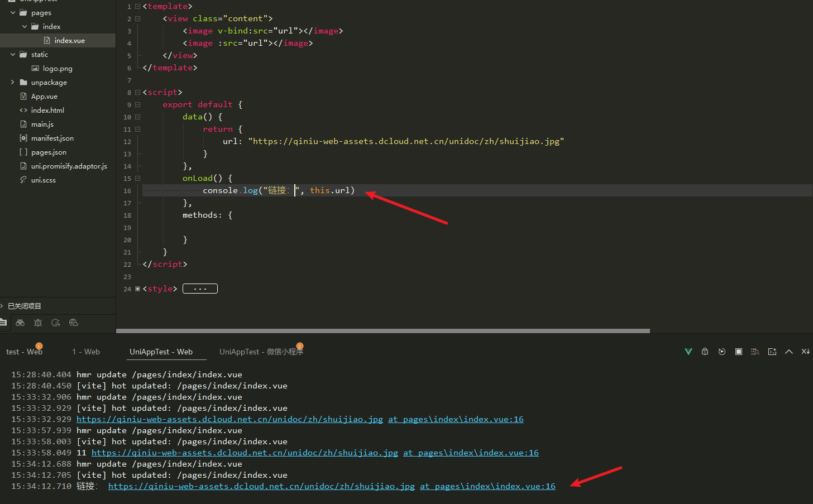Screen dimensions: 813x504
Task: Open the UniAppTest - 微信小程序 console tab
Action: pyautogui.click(x=261, y=352)
